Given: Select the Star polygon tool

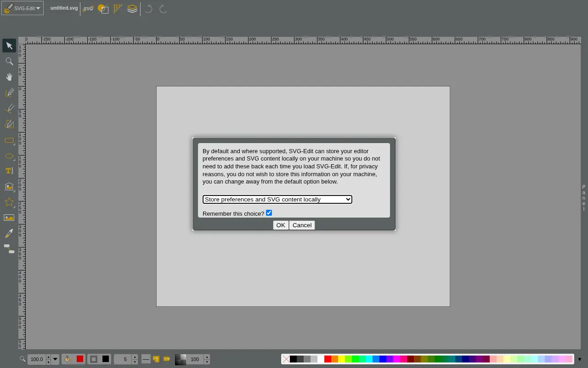Looking at the screenshot, I should coord(9,202).
